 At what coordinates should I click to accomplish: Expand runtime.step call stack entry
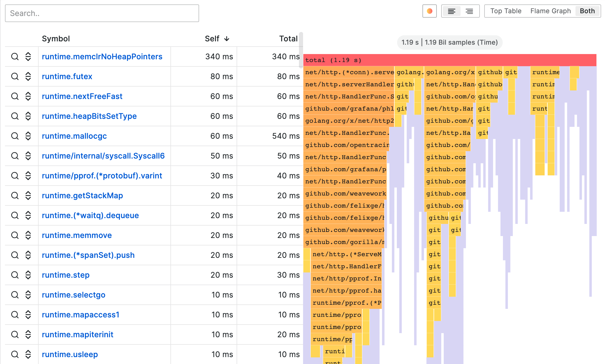click(x=28, y=274)
